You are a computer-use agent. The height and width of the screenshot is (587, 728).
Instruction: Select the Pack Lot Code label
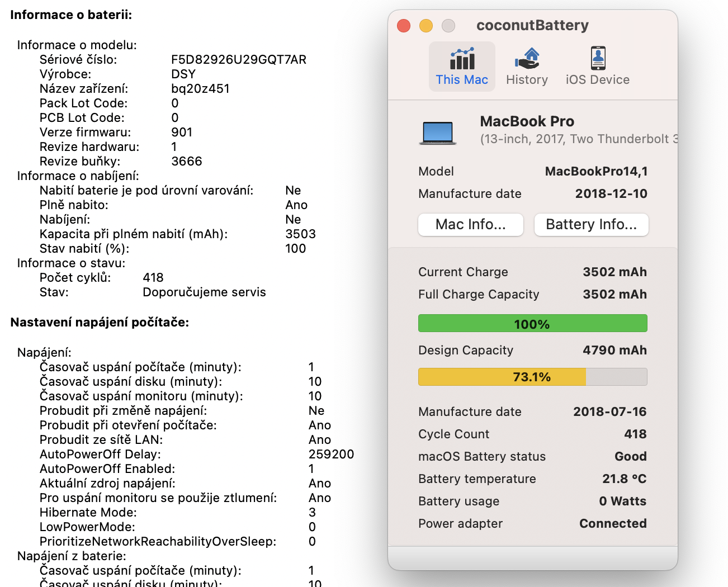click(x=83, y=103)
